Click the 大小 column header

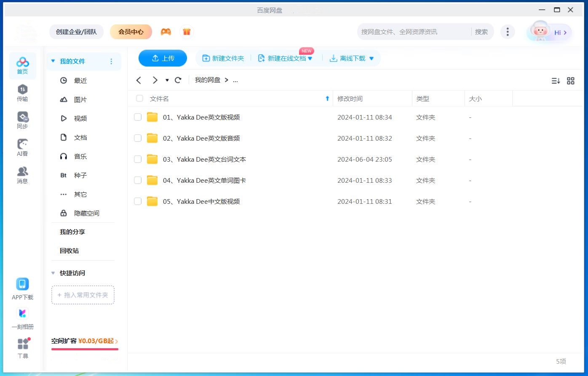[x=489, y=99]
